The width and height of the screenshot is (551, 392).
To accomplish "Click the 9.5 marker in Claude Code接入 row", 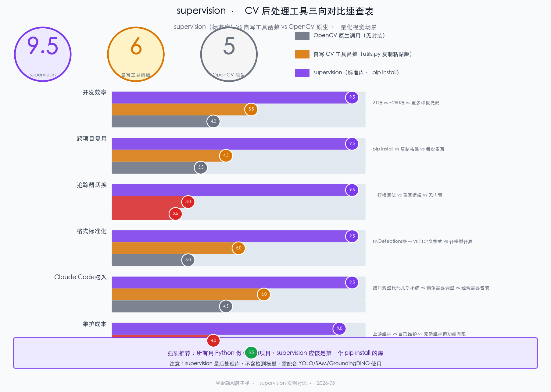I will [x=352, y=283].
